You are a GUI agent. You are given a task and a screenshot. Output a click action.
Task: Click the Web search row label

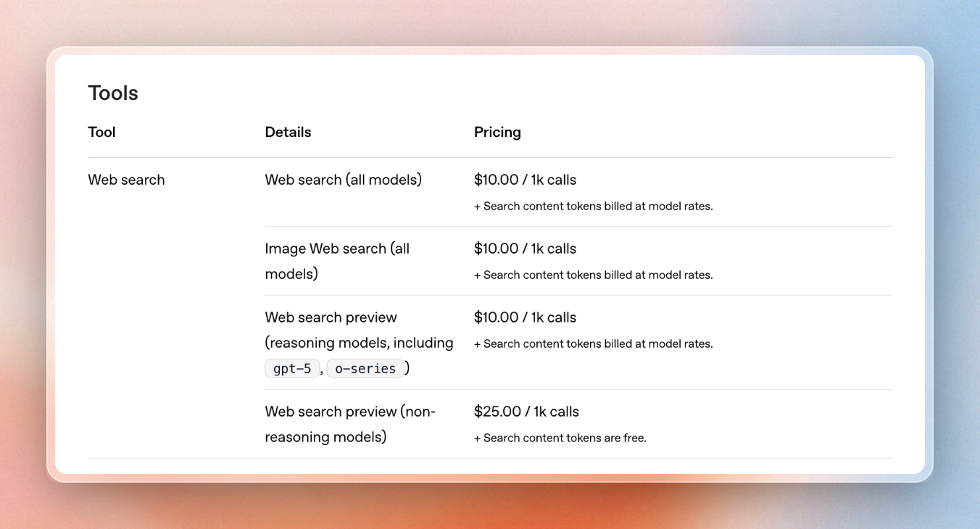pyautogui.click(x=126, y=180)
